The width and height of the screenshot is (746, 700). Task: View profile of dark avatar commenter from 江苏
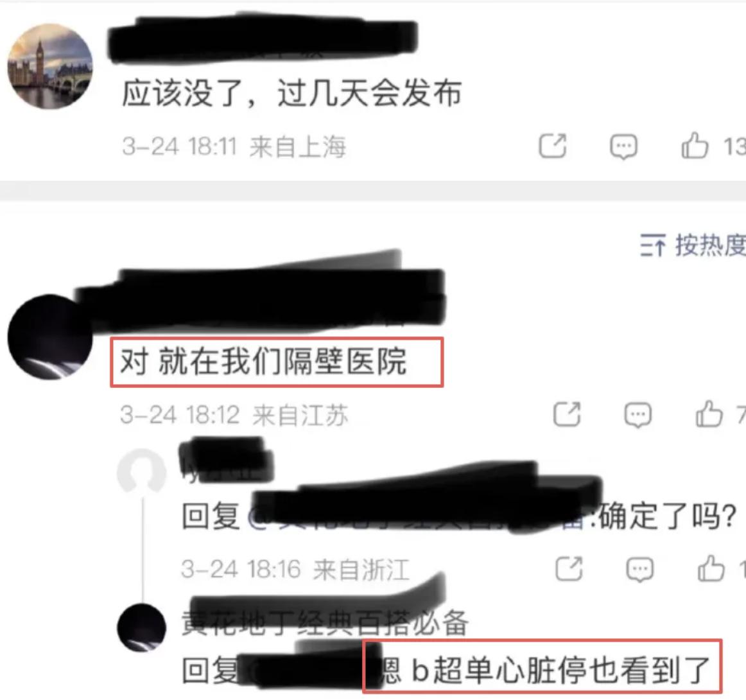[x=50, y=337]
